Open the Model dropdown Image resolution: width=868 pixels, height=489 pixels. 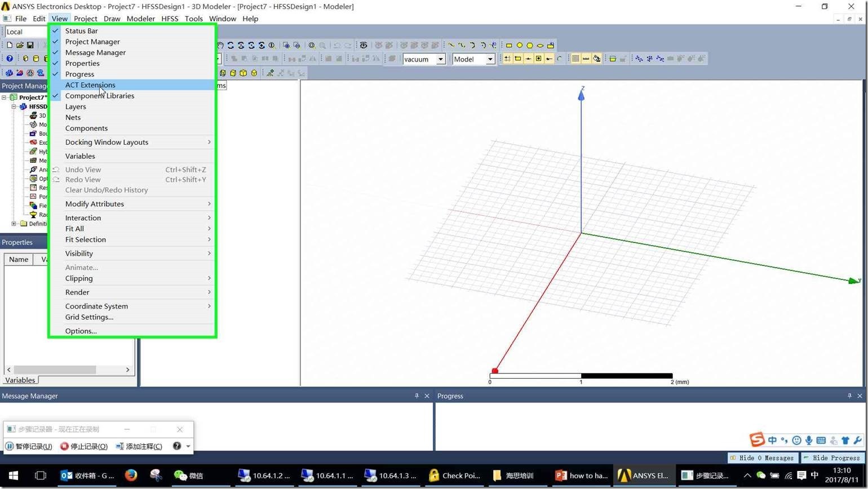[x=490, y=59]
